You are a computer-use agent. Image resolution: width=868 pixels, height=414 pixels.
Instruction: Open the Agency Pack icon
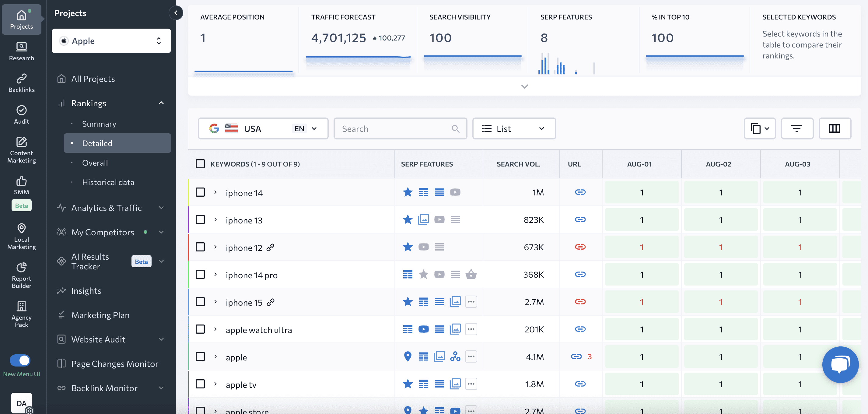coord(21,306)
